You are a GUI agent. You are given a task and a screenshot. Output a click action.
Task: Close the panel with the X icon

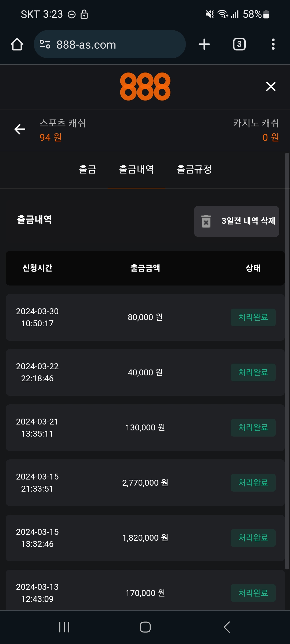271,86
